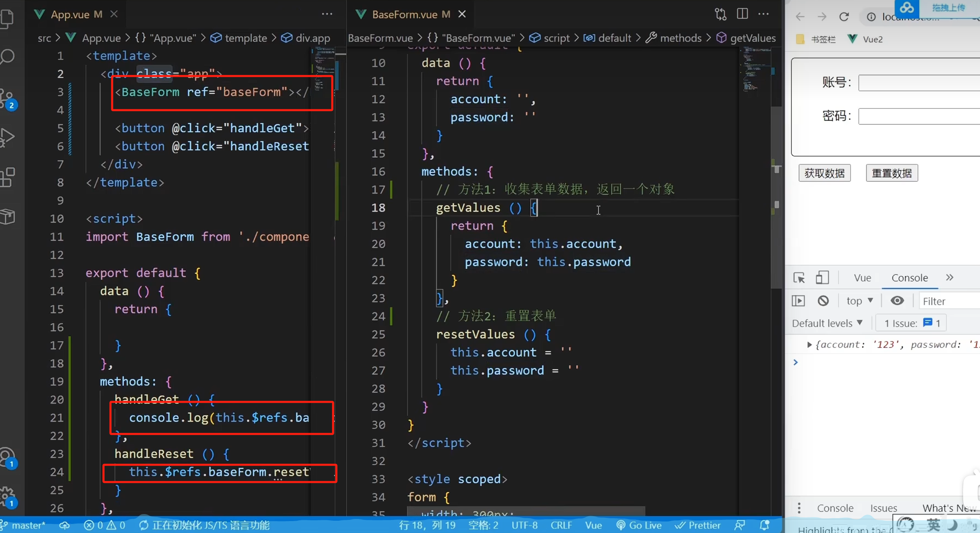This screenshot has height=533, width=980.
Task: Click the compare changes icon
Action: click(x=720, y=14)
